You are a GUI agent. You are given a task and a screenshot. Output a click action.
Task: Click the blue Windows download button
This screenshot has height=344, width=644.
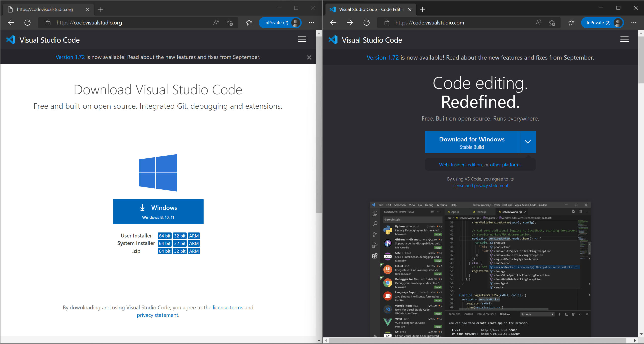point(158,211)
